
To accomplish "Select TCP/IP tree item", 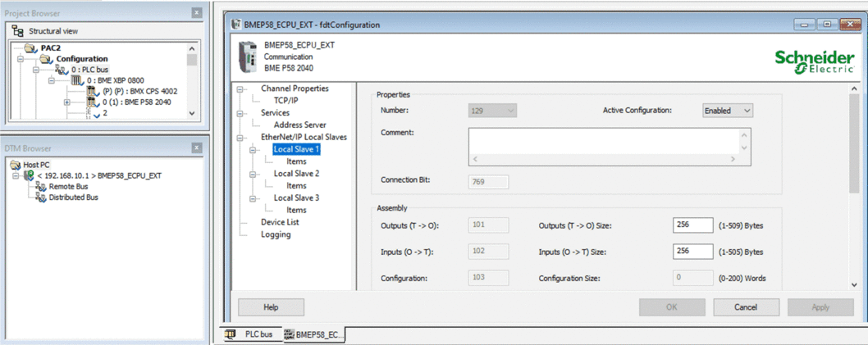I will pyautogui.click(x=286, y=101).
